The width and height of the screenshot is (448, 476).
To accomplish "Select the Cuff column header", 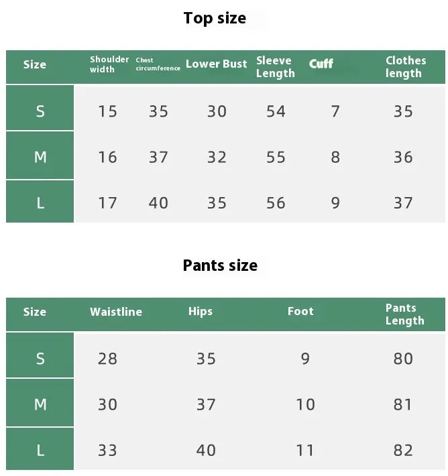I will [x=321, y=64].
